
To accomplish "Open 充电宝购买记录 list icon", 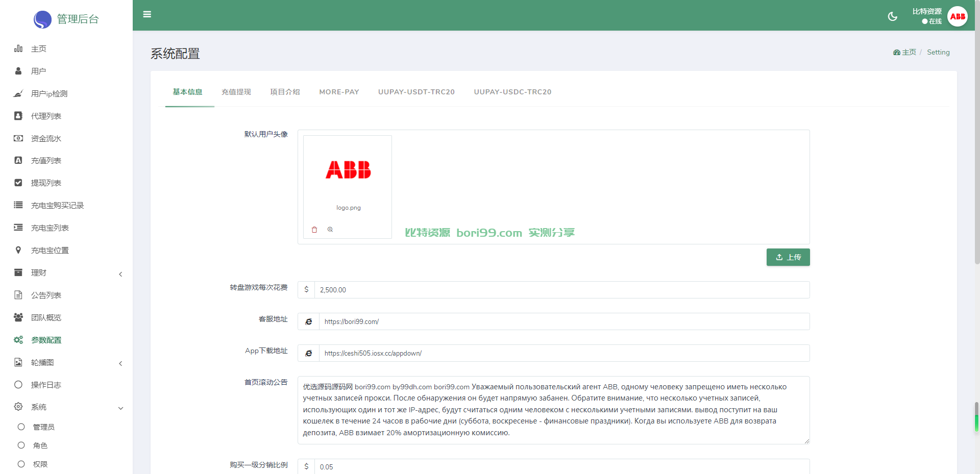I will tap(18, 205).
